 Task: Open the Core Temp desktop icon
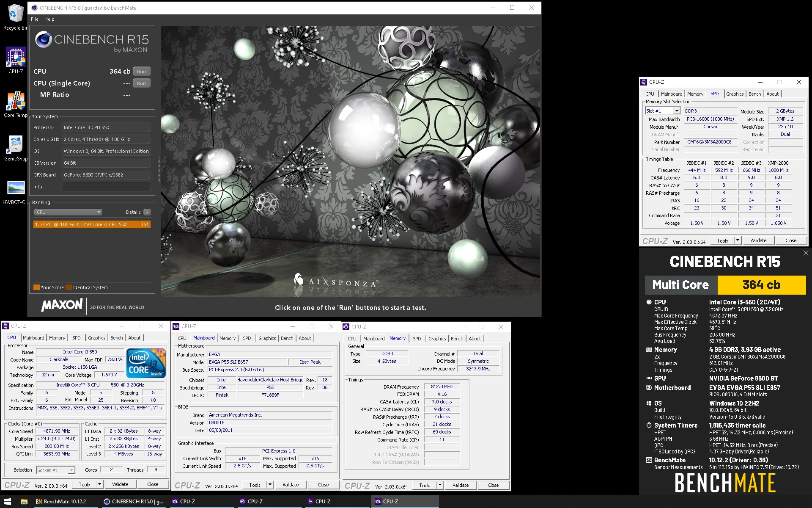coord(16,104)
